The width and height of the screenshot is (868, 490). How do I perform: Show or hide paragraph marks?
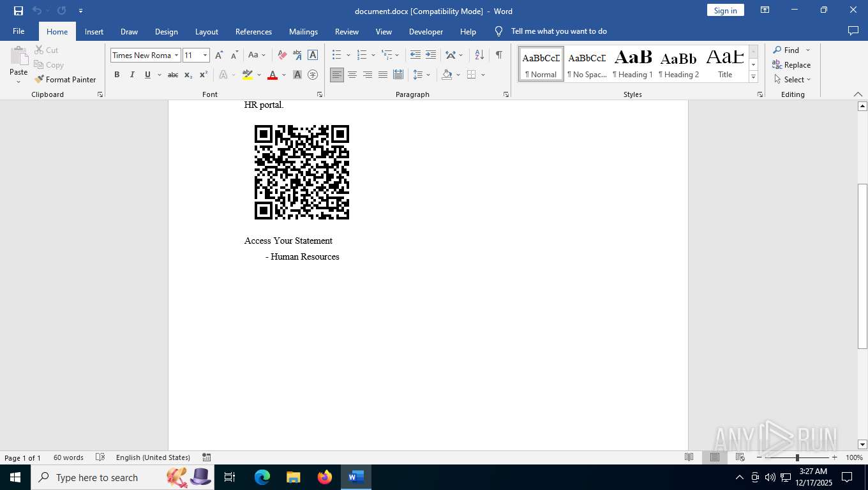[x=499, y=56]
